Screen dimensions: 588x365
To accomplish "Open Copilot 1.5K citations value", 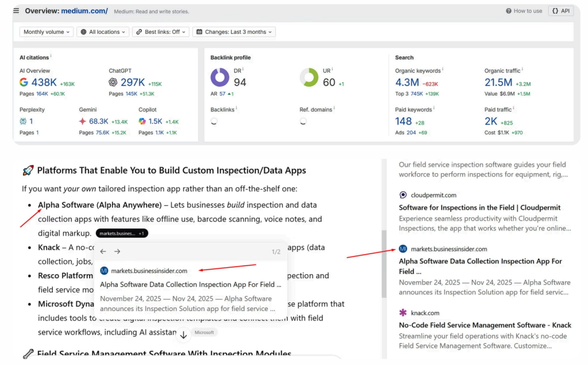I will pos(155,121).
